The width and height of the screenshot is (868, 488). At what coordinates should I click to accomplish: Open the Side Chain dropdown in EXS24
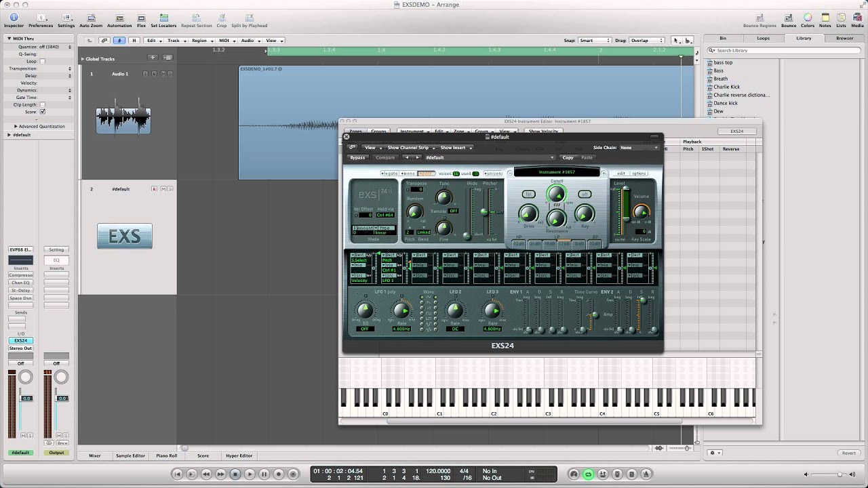coord(638,147)
